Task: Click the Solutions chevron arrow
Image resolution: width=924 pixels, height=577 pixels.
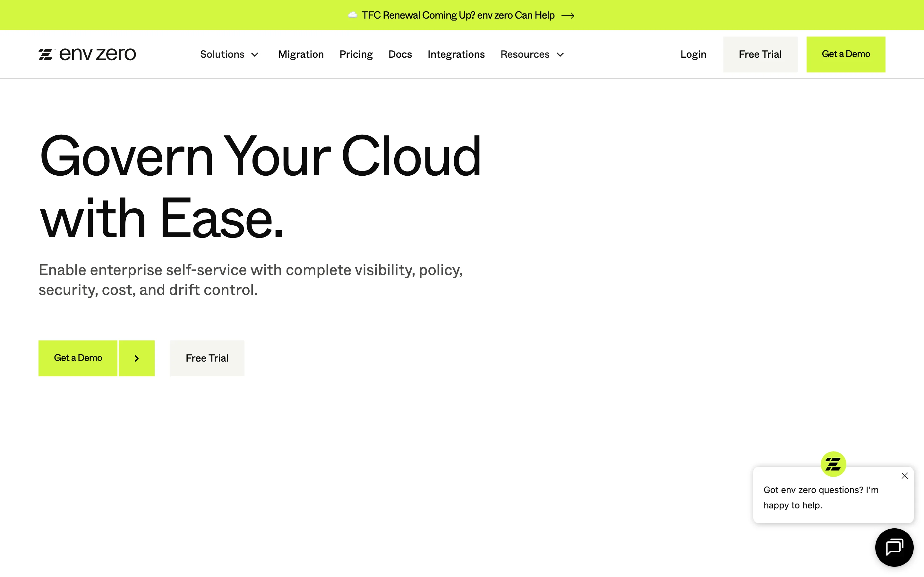Action: click(x=255, y=55)
